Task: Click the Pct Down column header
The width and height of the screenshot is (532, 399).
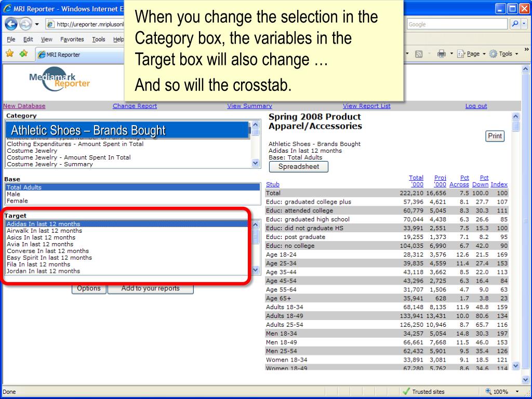Action: click(x=480, y=181)
